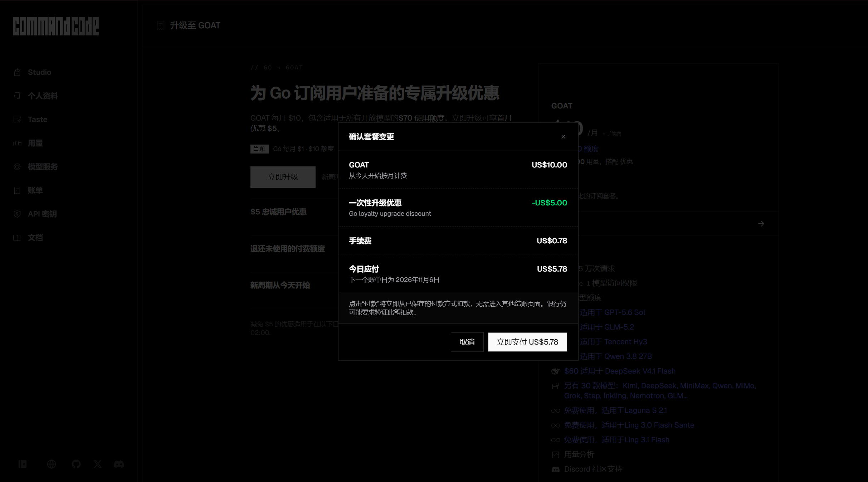The image size is (868, 482).
Task: Click the DeepSeek V4.1 Flash whale icon
Action: click(555, 371)
